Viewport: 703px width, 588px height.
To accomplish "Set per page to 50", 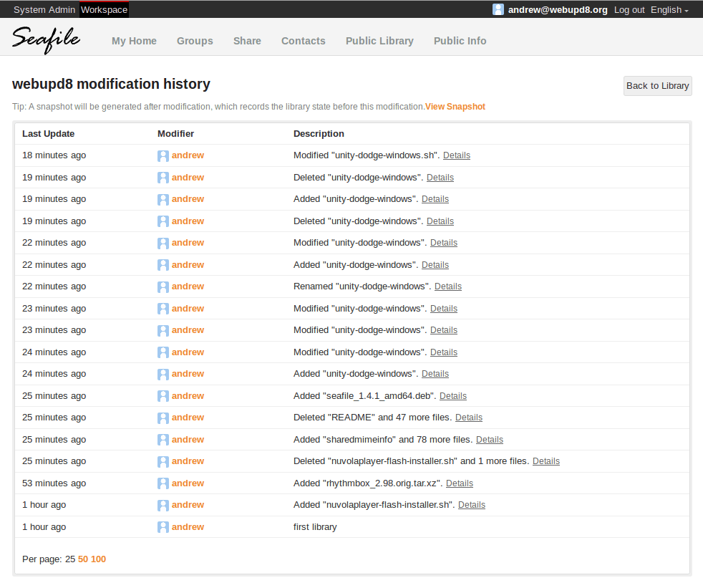I will click(x=83, y=559).
